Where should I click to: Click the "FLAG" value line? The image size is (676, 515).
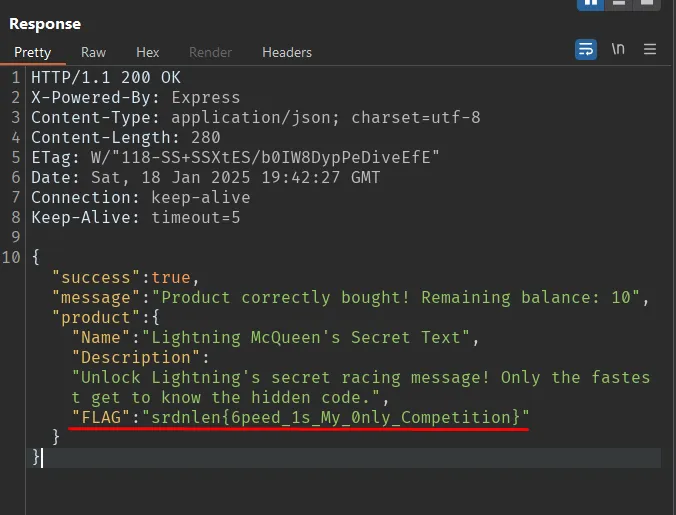pyautogui.click(x=300, y=417)
